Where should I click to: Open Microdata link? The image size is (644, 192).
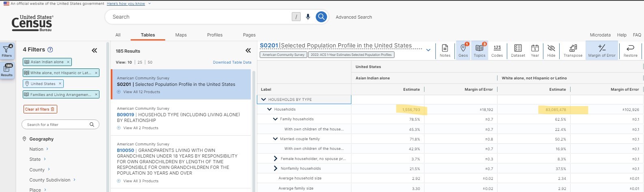[x=600, y=35]
